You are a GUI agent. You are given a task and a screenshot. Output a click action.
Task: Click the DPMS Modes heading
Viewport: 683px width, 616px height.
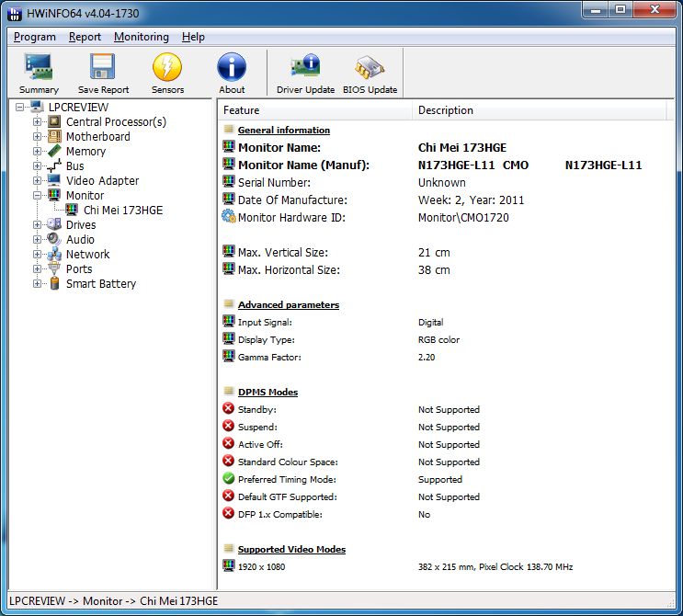click(x=268, y=392)
